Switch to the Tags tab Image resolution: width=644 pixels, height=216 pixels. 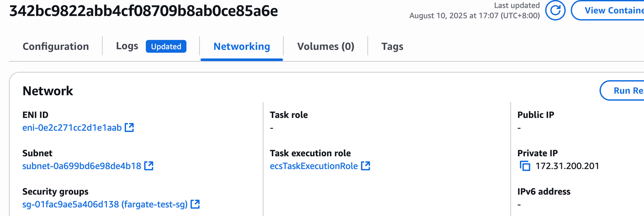[392, 46]
